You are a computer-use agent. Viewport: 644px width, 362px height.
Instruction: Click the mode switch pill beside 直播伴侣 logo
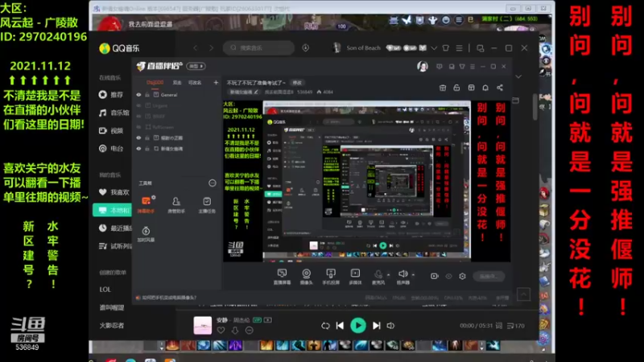pos(196,66)
